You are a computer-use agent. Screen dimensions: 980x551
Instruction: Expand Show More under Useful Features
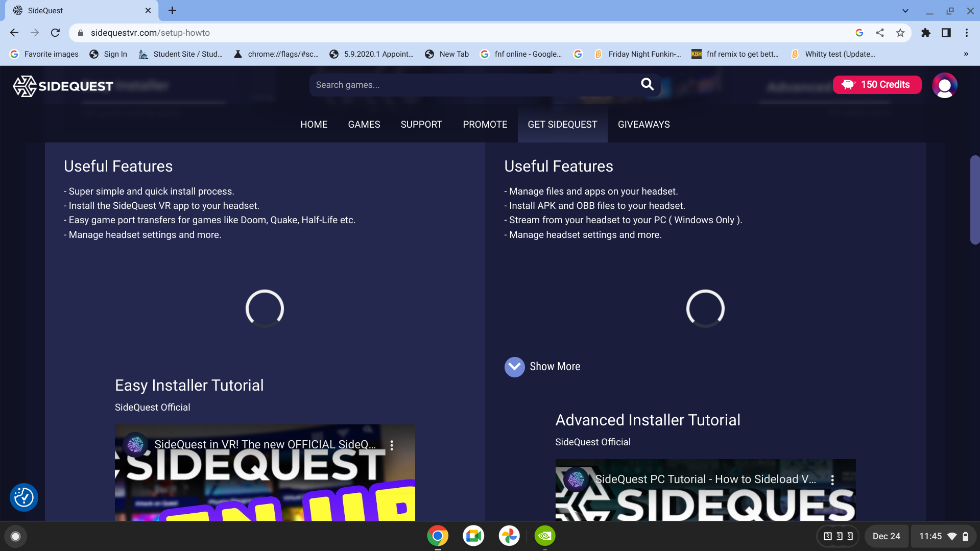542,367
